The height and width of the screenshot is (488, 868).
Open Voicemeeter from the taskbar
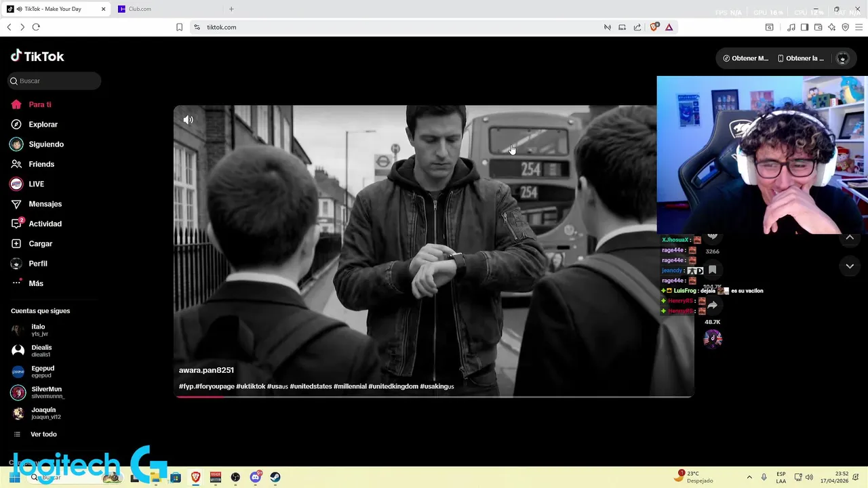(216, 477)
